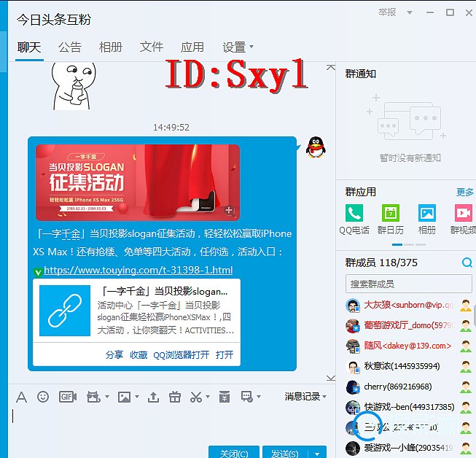
Task: Click the gift/red packet icon
Action: tap(175, 397)
